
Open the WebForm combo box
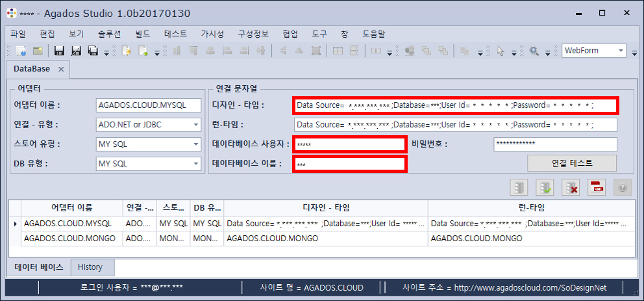594,51
